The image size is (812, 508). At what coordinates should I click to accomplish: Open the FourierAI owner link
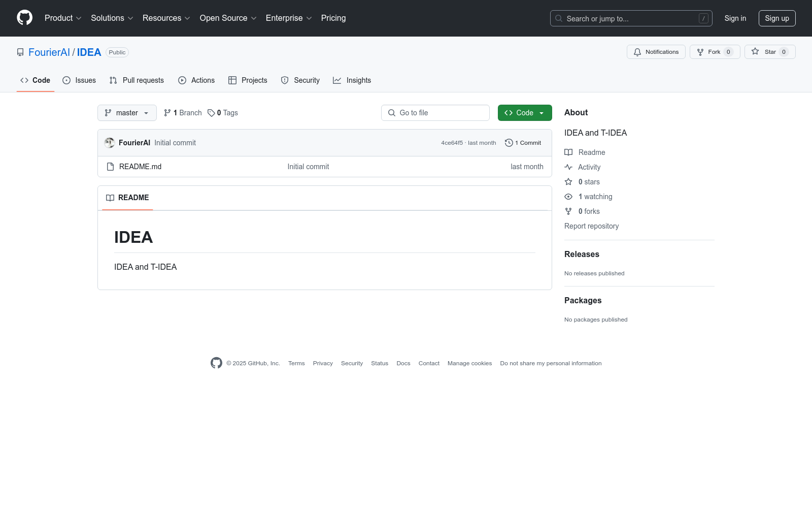[49, 52]
